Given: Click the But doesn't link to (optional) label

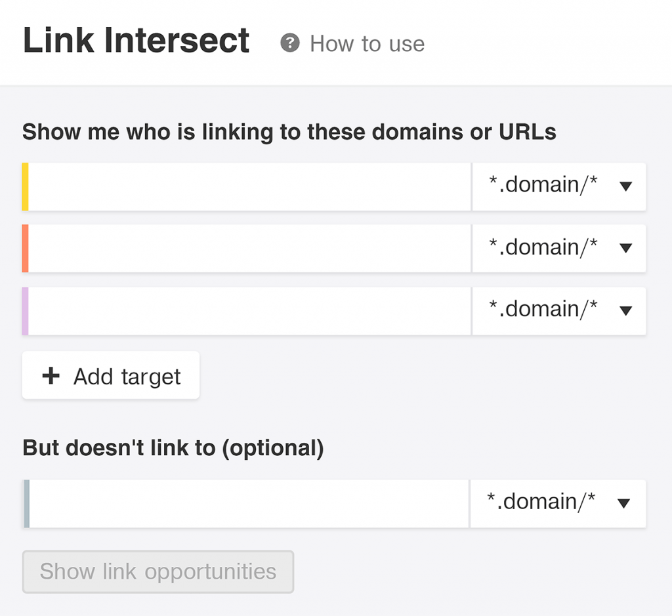Looking at the screenshot, I should pos(173,448).
